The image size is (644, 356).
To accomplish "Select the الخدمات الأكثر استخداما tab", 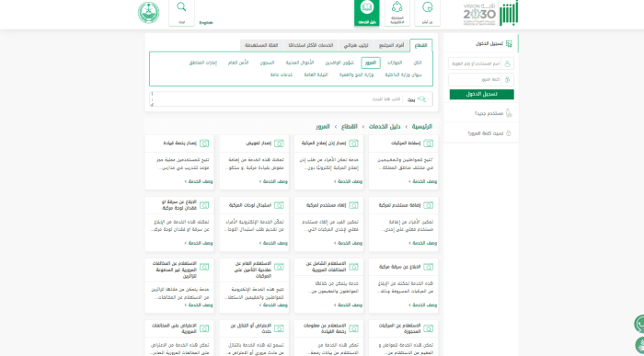I will click(311, 45).
